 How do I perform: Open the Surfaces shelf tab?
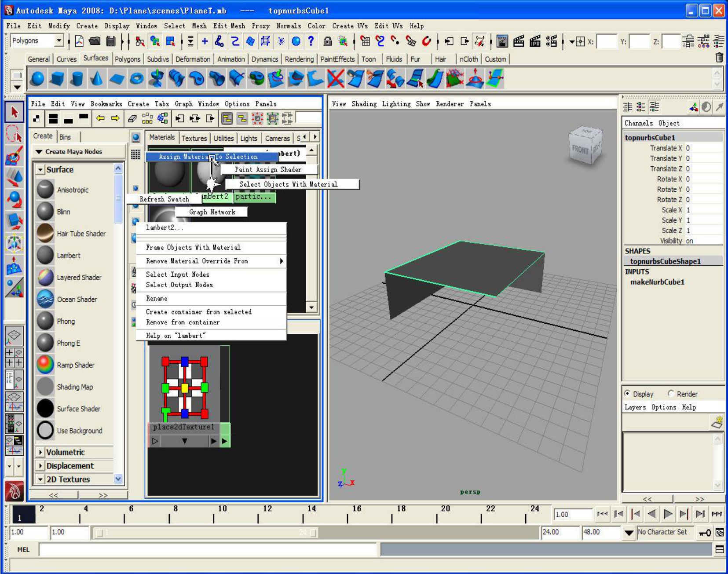(95, 58)
